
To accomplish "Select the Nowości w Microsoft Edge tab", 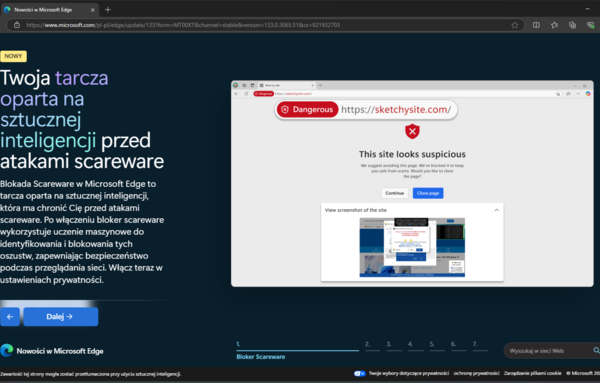I will (x=49, y=10).
